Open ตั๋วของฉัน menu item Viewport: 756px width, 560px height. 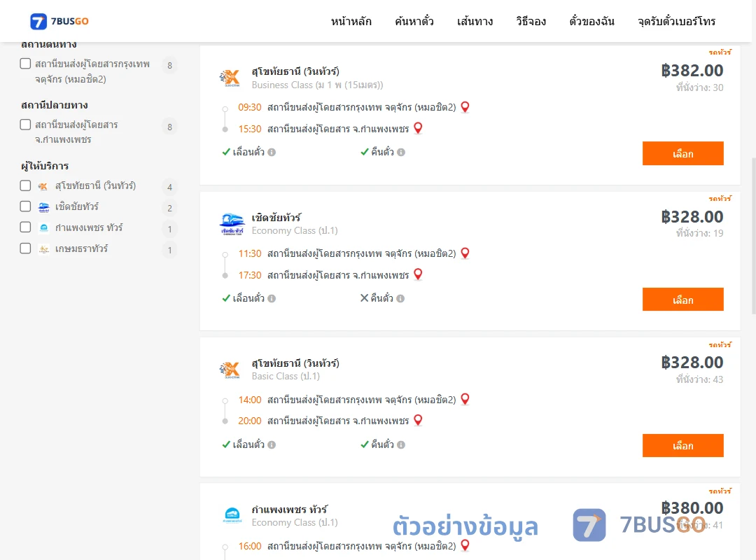(591, 21)
